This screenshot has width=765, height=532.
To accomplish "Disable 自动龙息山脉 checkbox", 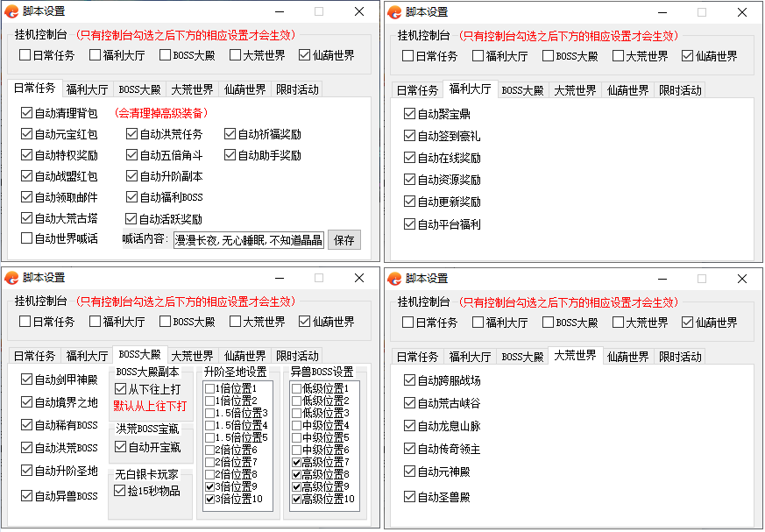I will coord(410,426).
